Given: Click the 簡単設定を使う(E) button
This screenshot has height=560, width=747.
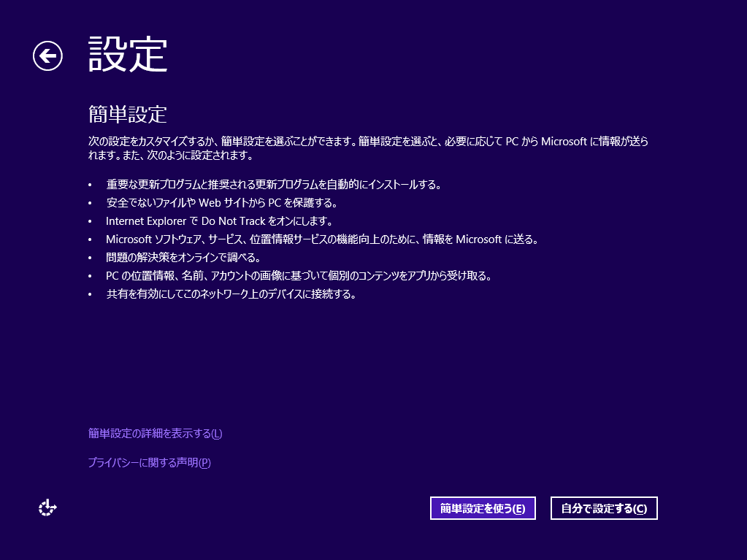Looking at the screenshot, I should click(x=483, y=508).
